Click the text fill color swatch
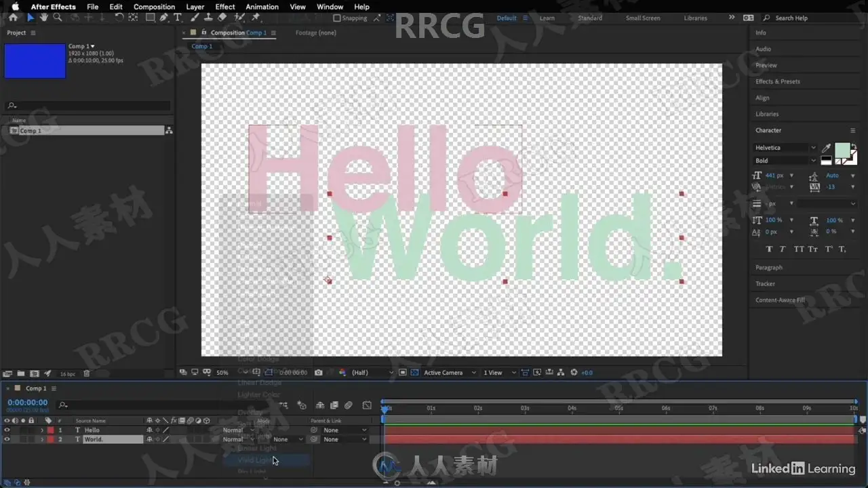The width and height of the screenshot is (868, 488). coord(842,150)
